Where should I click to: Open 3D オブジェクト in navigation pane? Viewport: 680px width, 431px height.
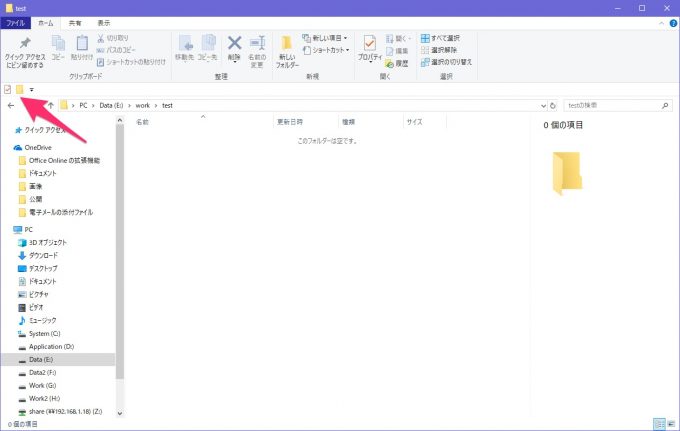(x=42, y=242)
